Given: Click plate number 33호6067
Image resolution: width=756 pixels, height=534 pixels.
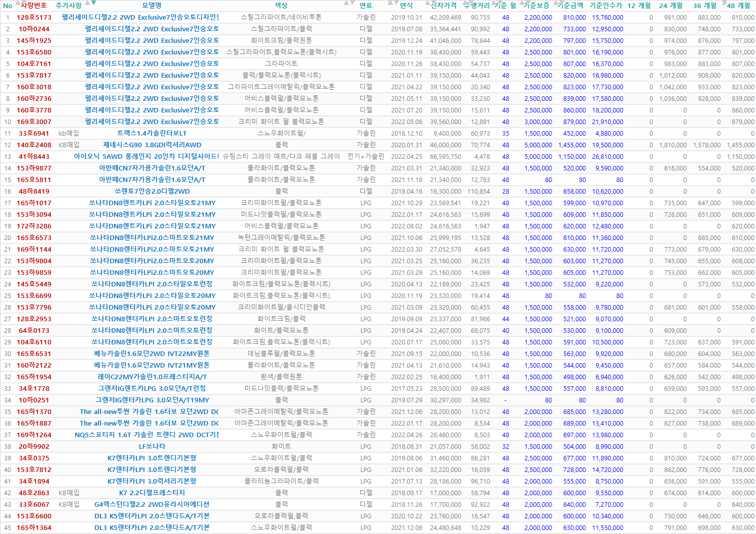Looking at the screenshot, I should (x=34, y=504).
